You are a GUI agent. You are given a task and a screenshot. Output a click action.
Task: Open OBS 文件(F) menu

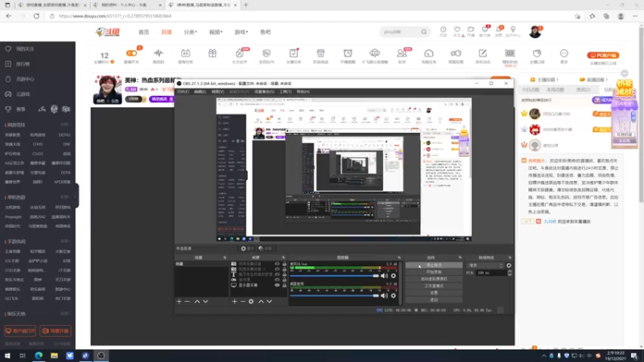tap(184, 92)
